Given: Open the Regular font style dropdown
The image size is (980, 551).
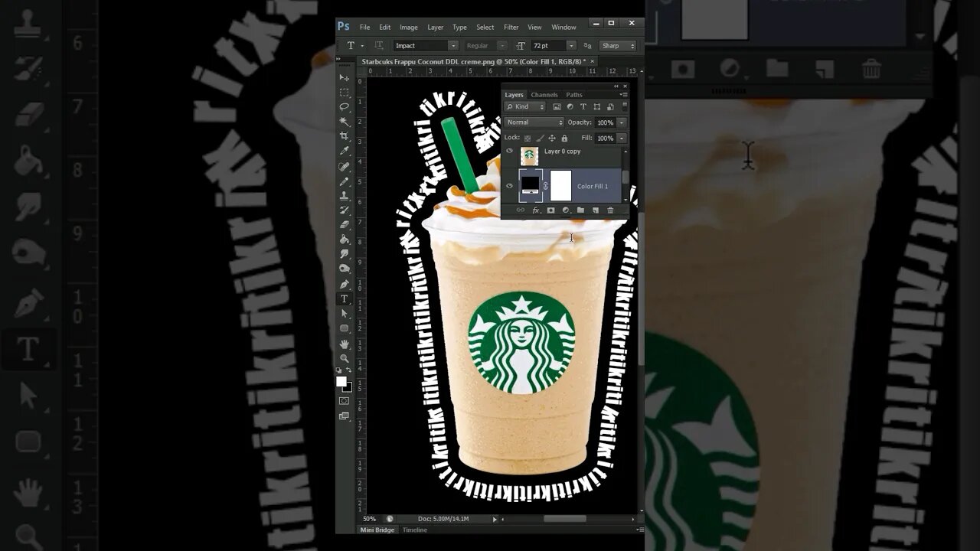Looking at the screenshot, I should tap(501, 46).
